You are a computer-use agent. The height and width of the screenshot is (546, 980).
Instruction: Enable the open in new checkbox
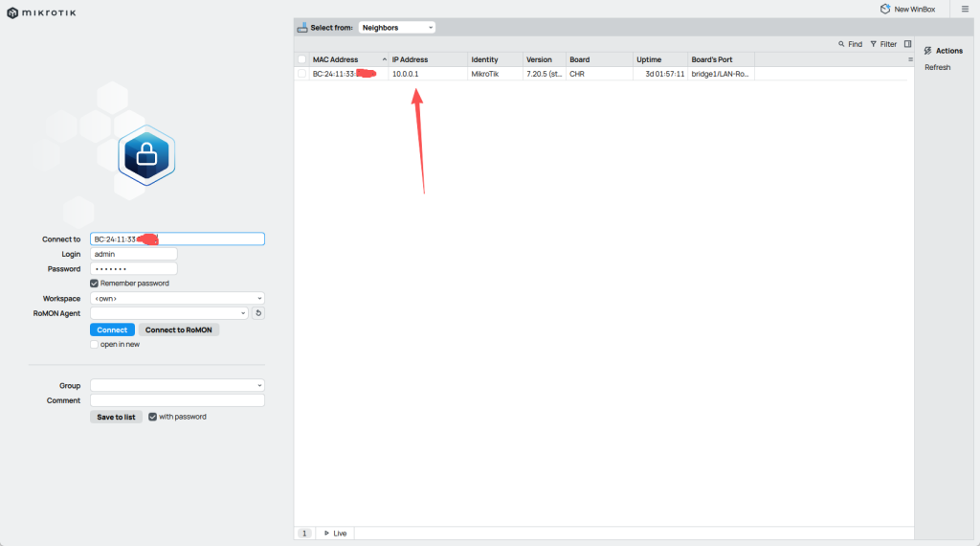click(95, 344)
